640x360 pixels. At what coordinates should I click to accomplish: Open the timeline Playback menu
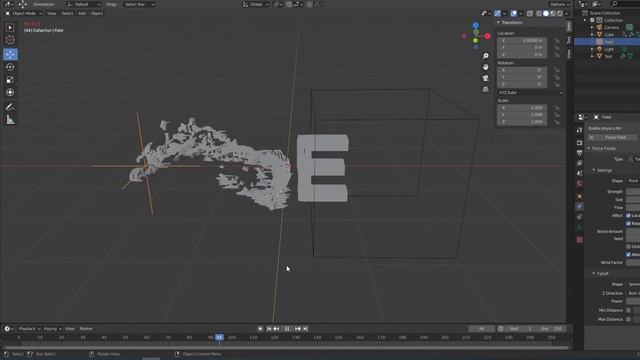click(28, 329)
